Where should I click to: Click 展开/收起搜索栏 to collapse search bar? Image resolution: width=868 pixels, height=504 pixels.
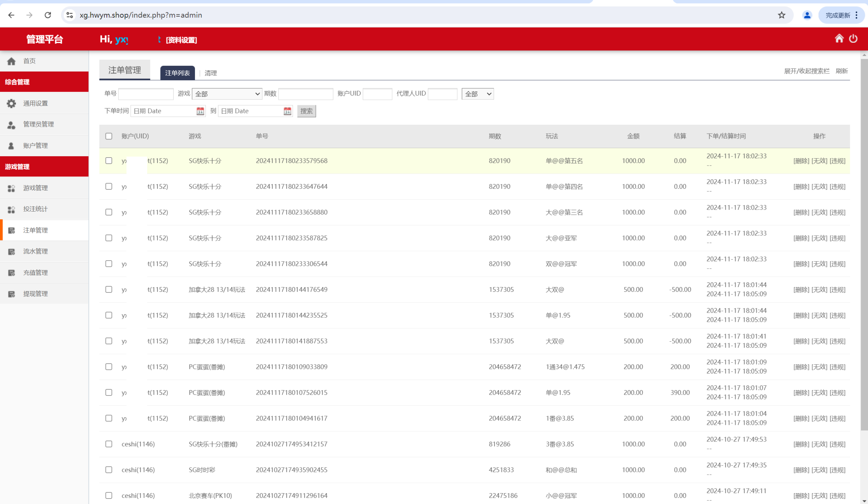click(807, 71)
